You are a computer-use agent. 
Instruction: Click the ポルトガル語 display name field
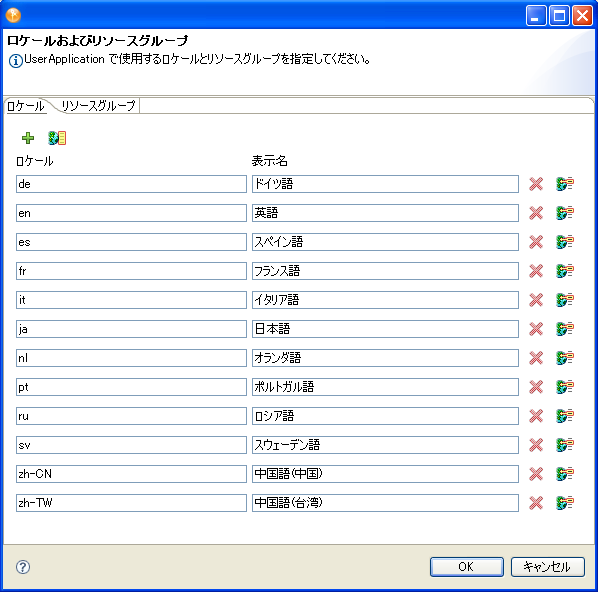coord(385,387)
